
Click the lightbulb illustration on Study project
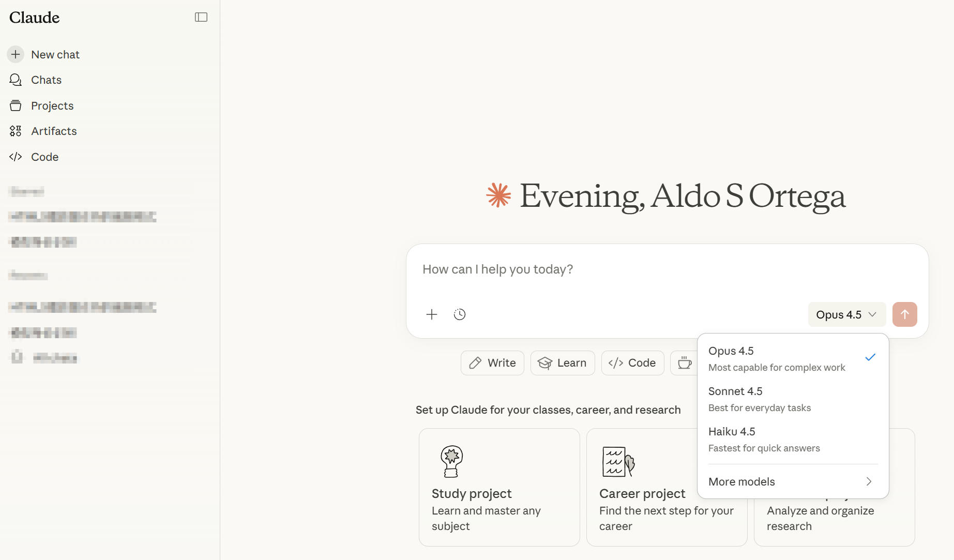(451, 461)
